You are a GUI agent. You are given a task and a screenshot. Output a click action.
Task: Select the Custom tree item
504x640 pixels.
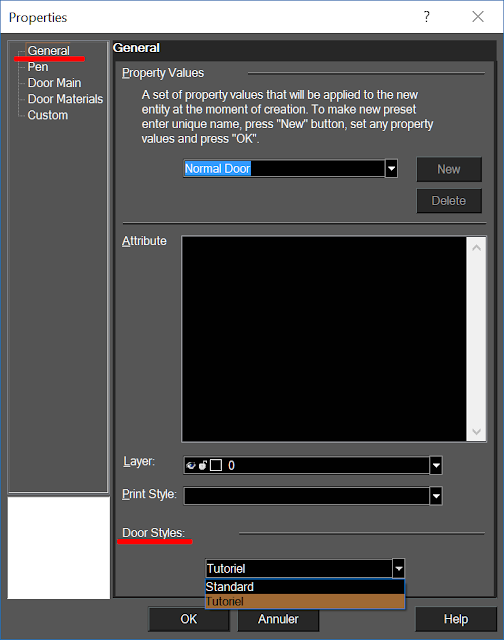(x=48, y=115)
